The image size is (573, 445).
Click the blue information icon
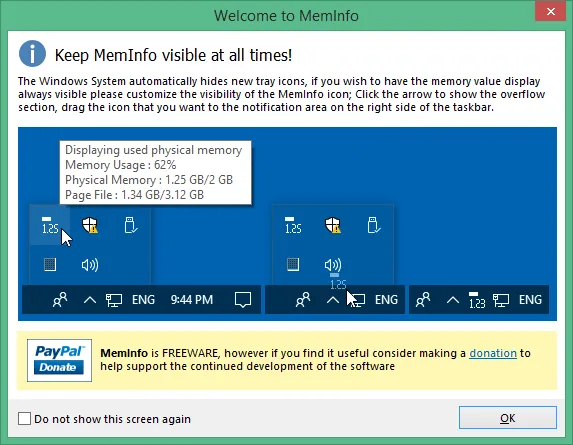tap(32, 54)
